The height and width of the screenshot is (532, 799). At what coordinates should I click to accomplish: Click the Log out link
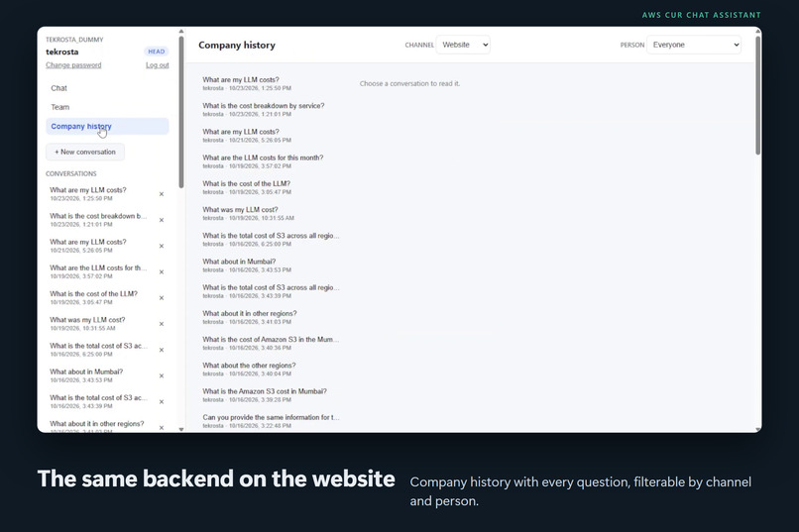(157, 65)
